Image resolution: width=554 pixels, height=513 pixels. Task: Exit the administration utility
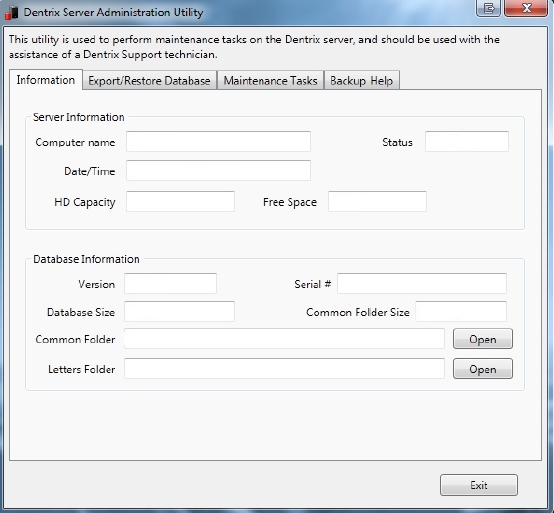[479, 485]
